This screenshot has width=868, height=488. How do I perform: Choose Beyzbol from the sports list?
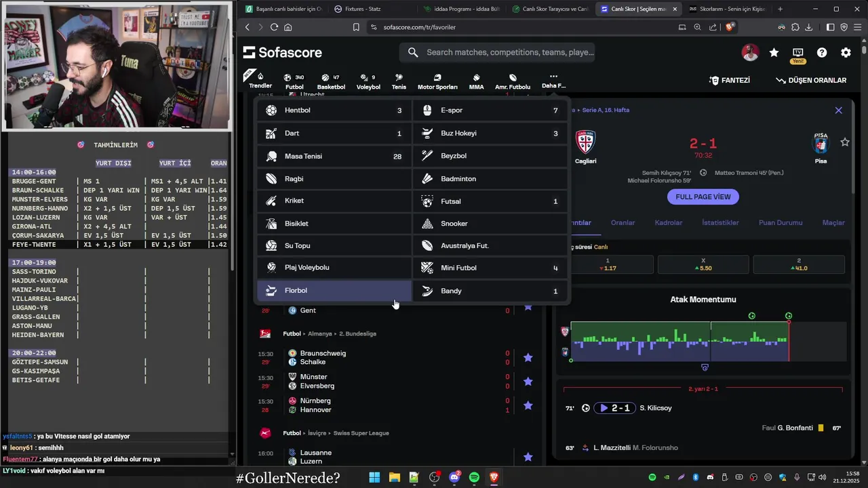490,156
